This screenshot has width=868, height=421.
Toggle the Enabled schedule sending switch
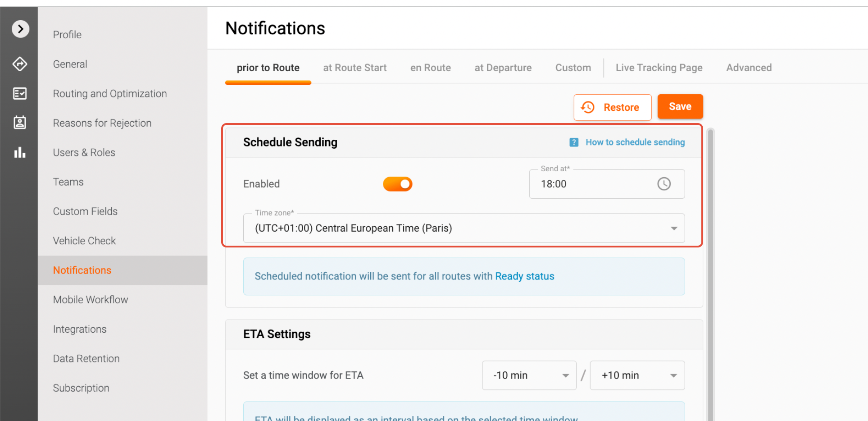397,184
